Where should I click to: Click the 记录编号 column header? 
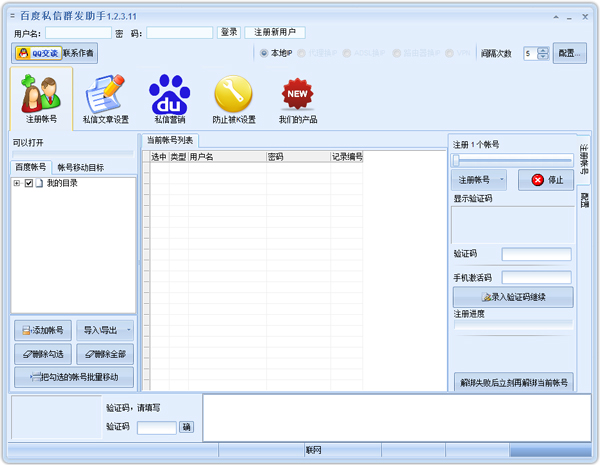[347, 157]
